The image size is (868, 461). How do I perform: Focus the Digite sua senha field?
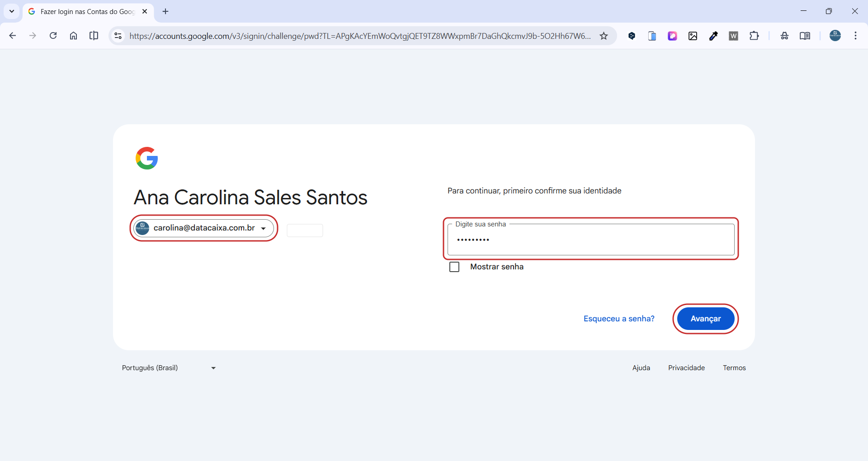tap(590, 240)
